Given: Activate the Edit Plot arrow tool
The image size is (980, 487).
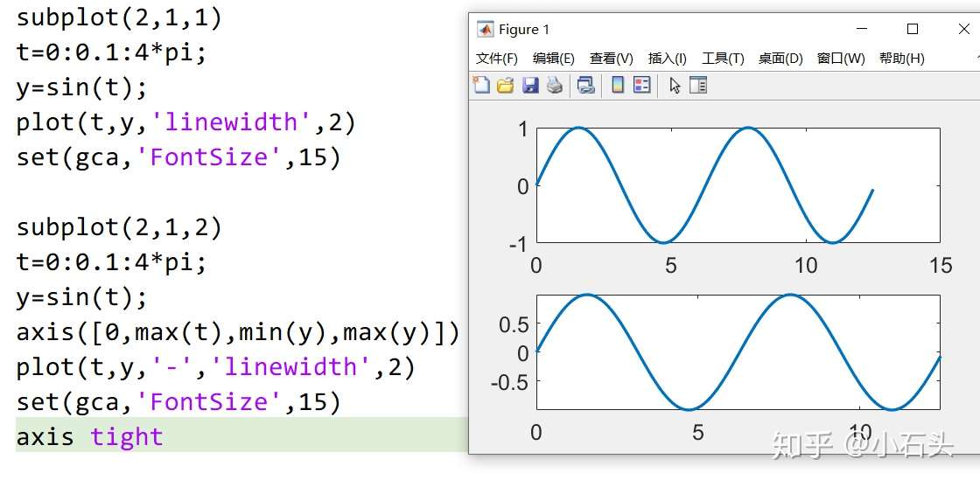Looking at the screenshot, I should pyautogui.click(x=675, y=86).
